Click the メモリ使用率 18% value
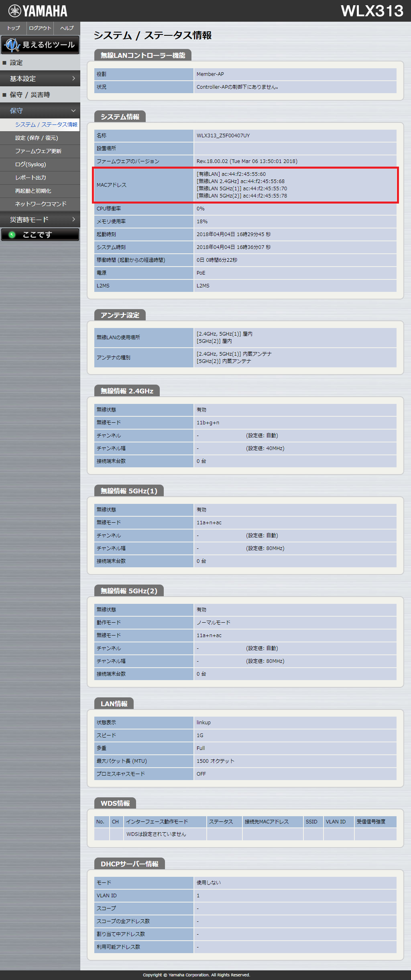 202,222
